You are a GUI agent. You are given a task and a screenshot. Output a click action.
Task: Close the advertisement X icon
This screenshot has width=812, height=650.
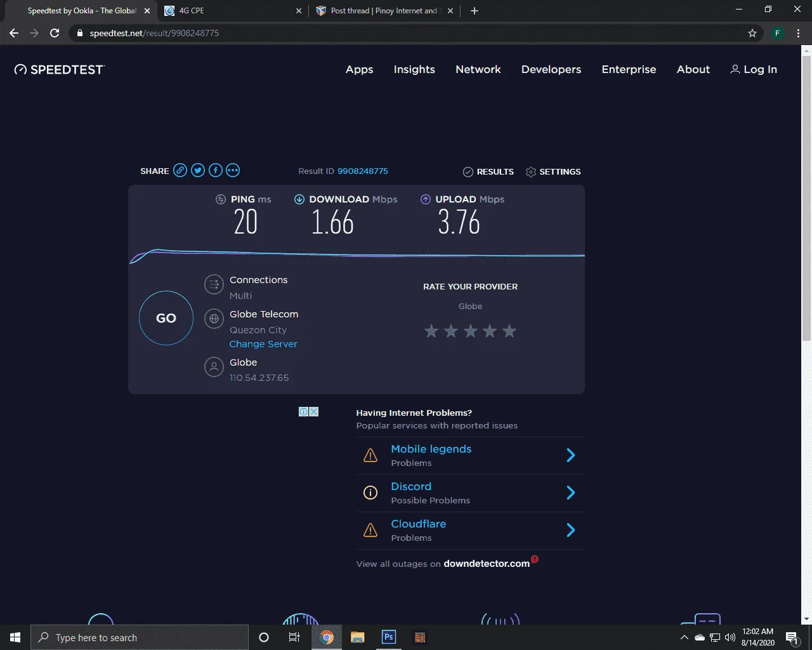[314, 411]
